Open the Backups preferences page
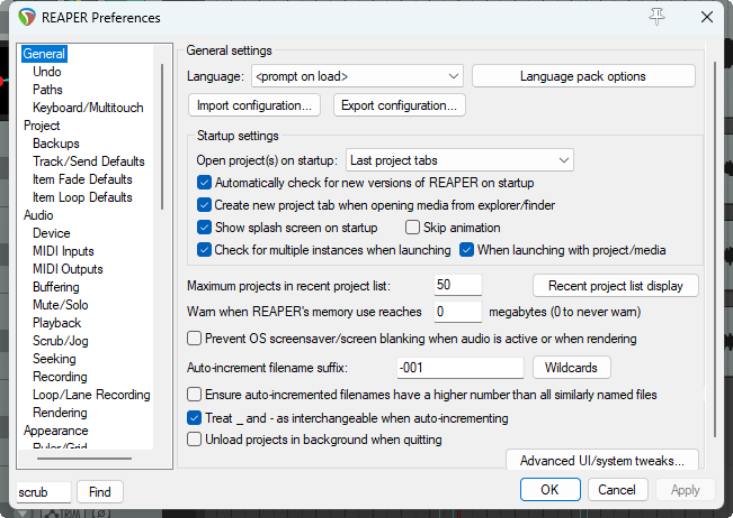733x518 pixels. (x=56, y=143)
